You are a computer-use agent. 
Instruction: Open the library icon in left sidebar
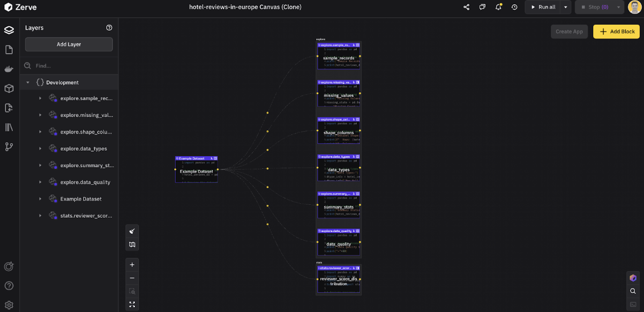click(x=9, y=127)
